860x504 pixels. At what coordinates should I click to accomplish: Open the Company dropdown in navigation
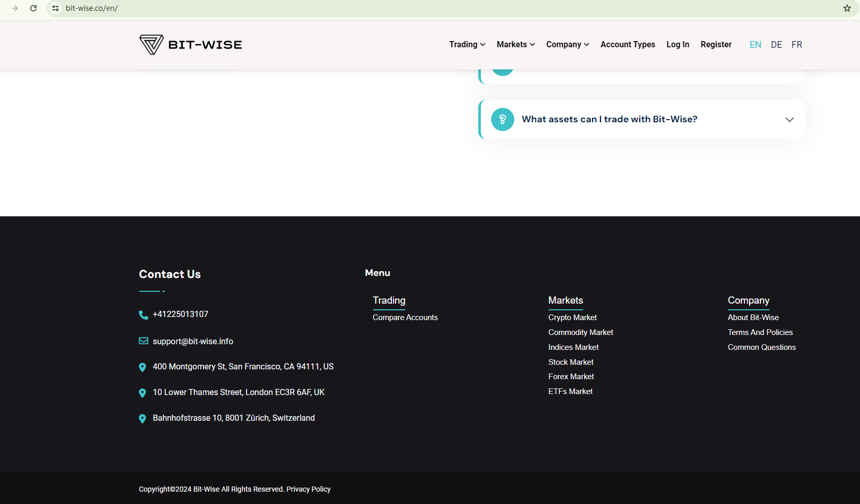(x=567, y=45)
